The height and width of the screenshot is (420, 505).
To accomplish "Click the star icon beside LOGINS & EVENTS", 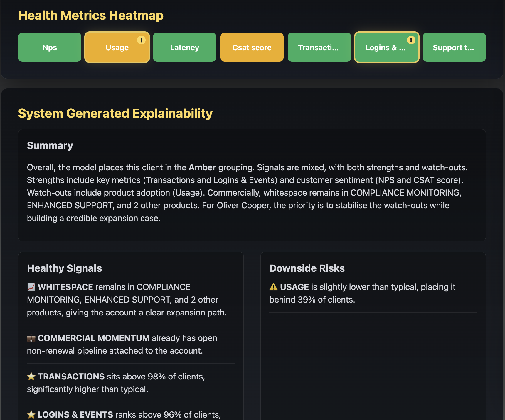I will pyautogui.click(x=31, y=415).
